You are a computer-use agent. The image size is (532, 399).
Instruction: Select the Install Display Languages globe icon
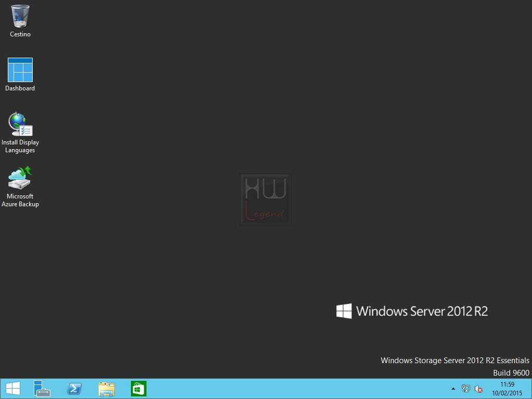pos(20,124)
